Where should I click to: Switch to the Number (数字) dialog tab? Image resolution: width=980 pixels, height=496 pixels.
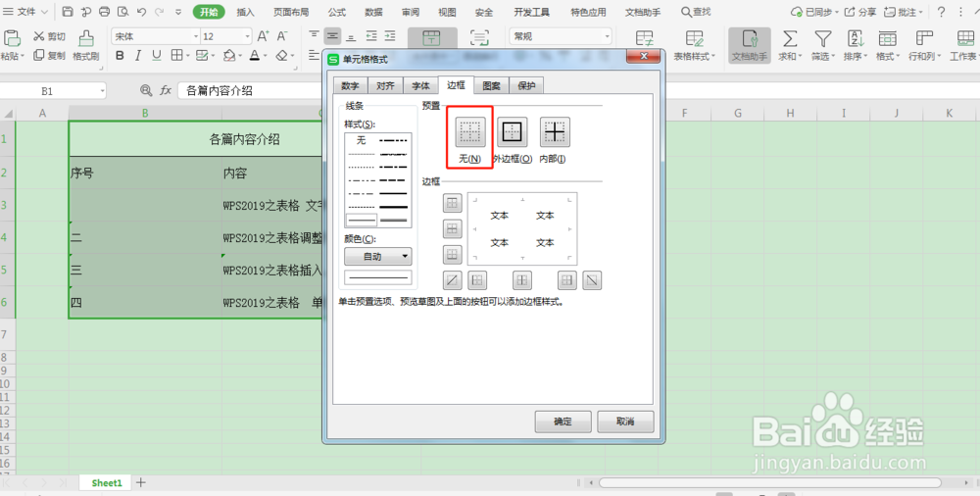[x=350, y=85]
